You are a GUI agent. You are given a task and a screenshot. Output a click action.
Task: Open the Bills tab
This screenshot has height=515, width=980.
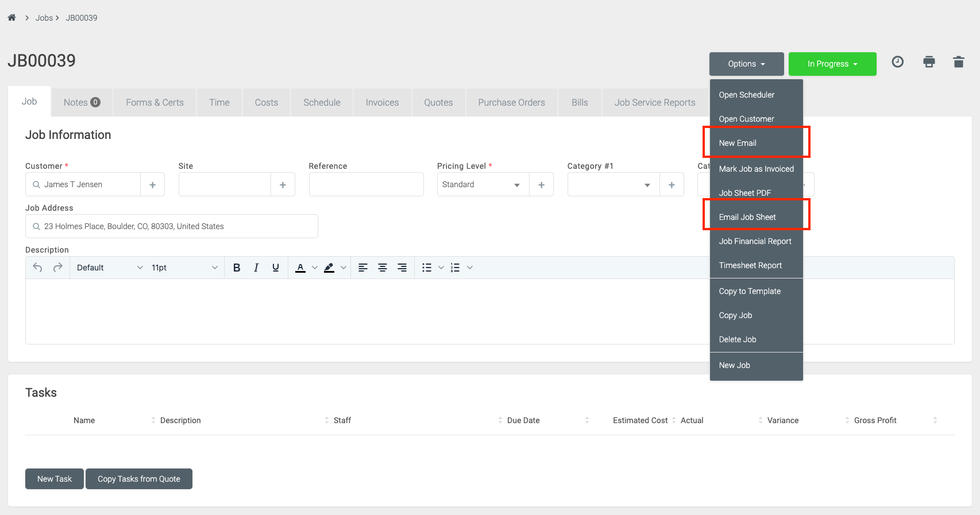tap(580, 102)
